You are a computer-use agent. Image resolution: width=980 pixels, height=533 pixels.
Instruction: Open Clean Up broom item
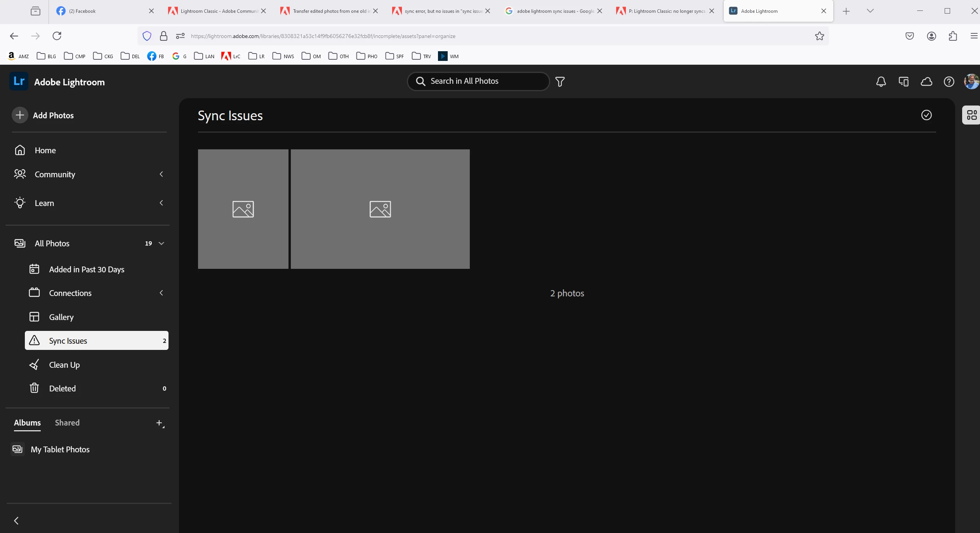coord(64,365)
